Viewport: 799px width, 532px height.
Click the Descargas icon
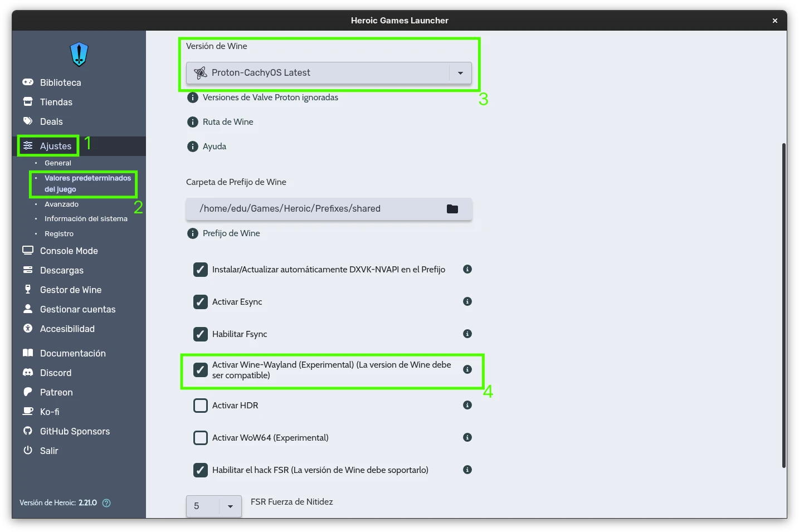(x=28, y=270)
